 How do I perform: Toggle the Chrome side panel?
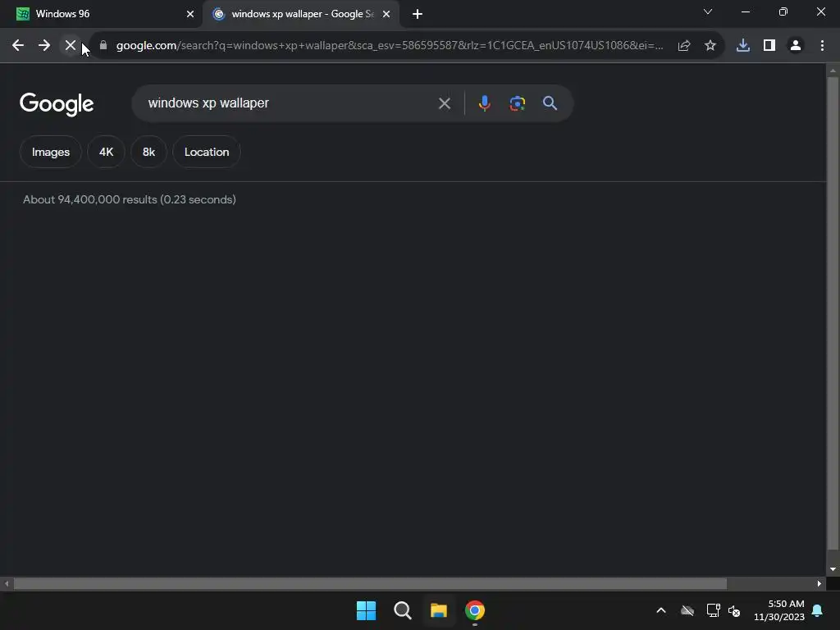pos(769,46)
